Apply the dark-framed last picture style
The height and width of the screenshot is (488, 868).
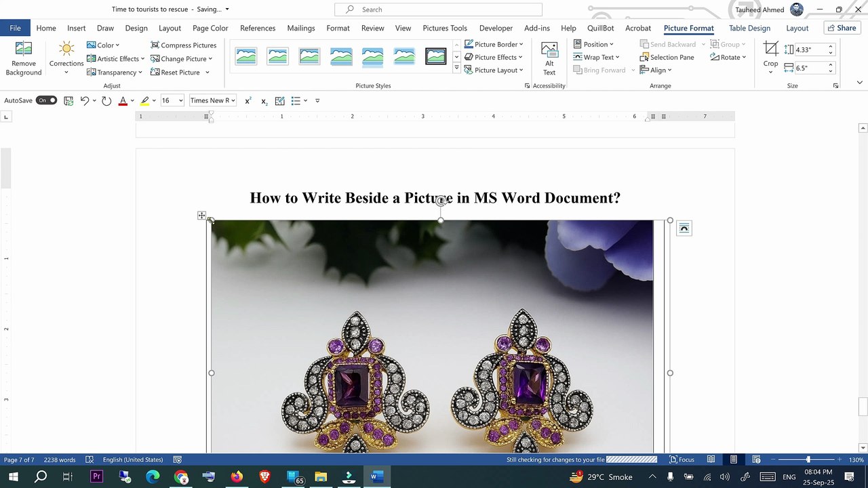pyautogui.click(x=435, y=56)
